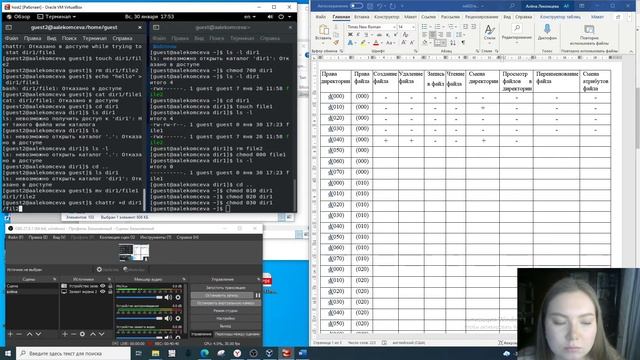Click the Save icon in Word's title bar
Image resolution: width=640 pixels, height=360 pixels.
[370, 6]
